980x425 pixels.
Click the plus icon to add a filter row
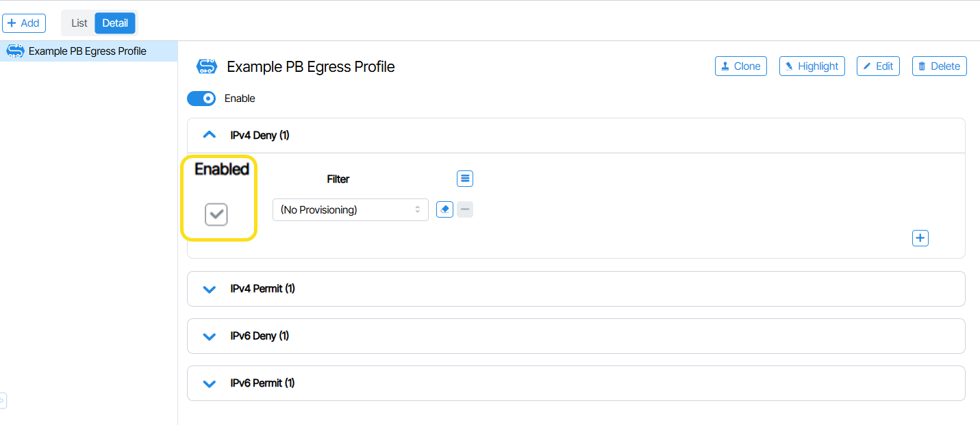tap(920, 238)
